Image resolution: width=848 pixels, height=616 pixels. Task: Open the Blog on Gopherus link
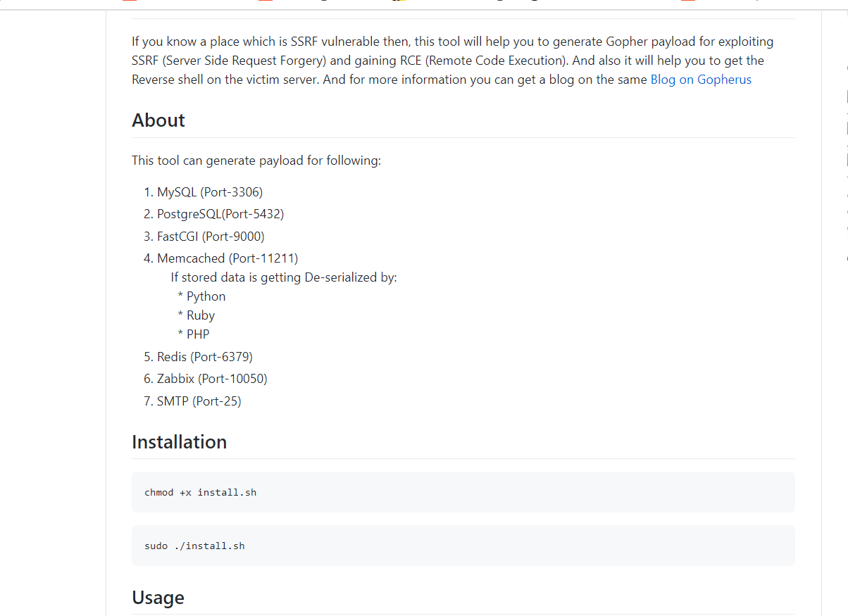701,80
